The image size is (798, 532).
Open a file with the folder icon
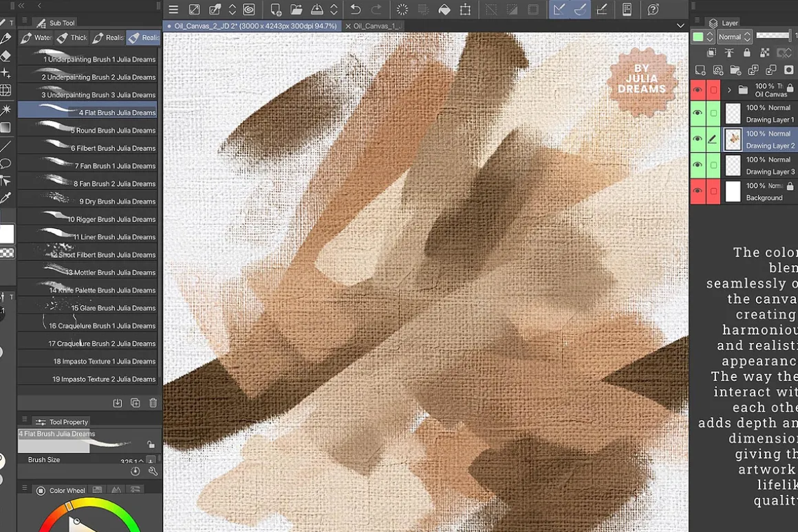(296, 10)
